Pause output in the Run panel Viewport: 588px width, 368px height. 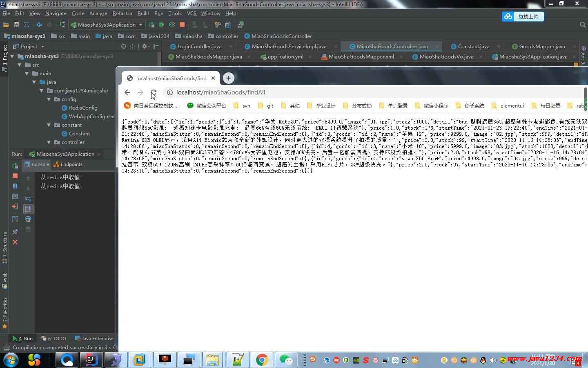[x=15, y=186]
